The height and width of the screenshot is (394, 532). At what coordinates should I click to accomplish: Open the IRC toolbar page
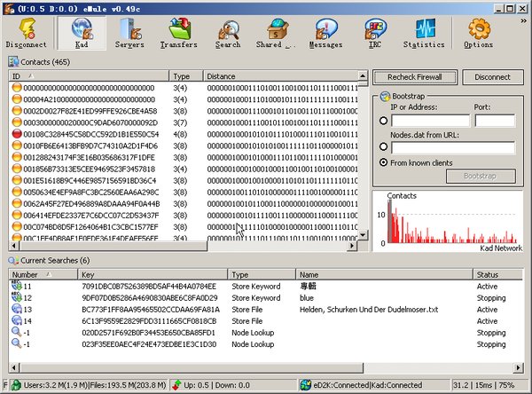[375, 33]
